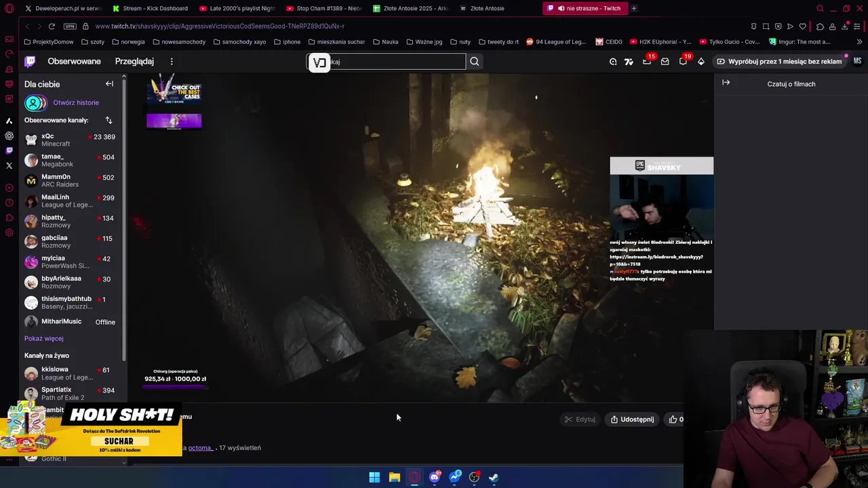The height and width of the screenshot is (488, 868).
Task: Open the 'nowesamochody' bookmark folder
Action: [179, 41]
